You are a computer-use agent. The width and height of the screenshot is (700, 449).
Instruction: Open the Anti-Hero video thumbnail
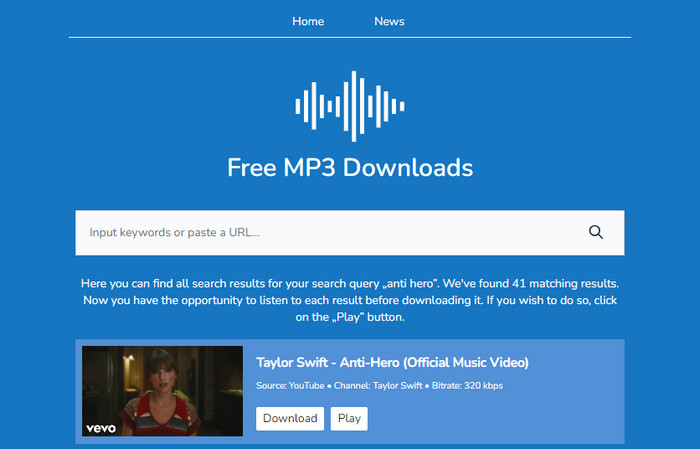(162, 391)
